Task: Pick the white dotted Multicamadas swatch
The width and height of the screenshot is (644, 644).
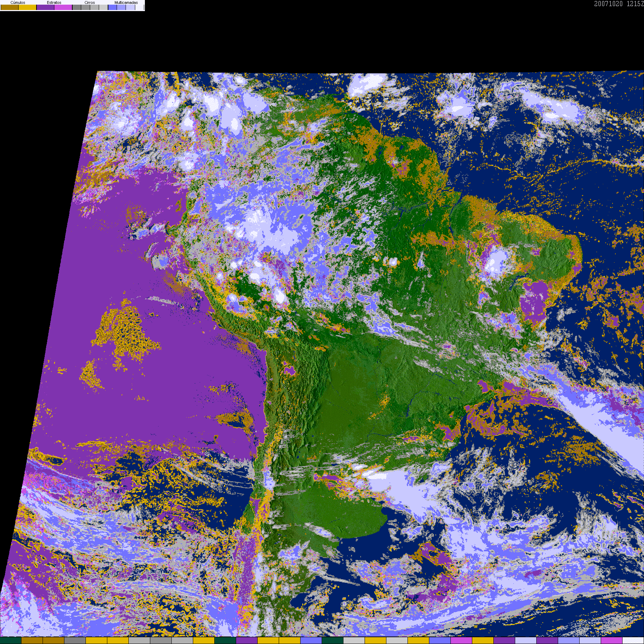Action: pos(140,8)
